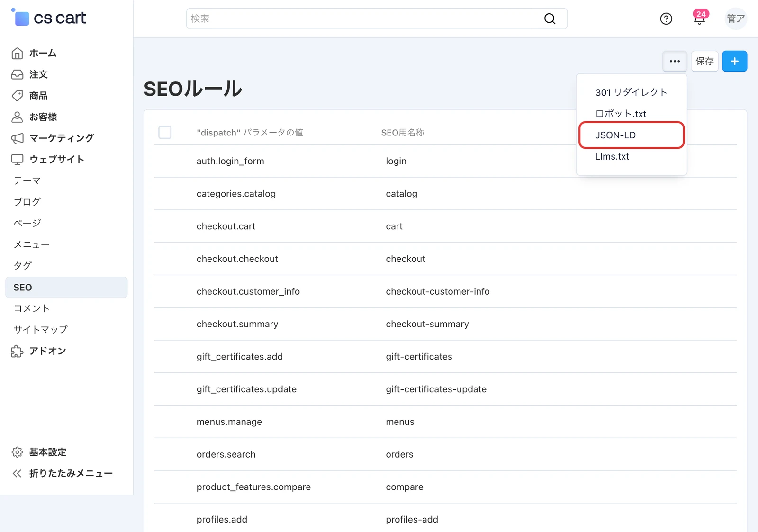Click the CS-Cart logo
758x532 pixels.
pos(49,18)
